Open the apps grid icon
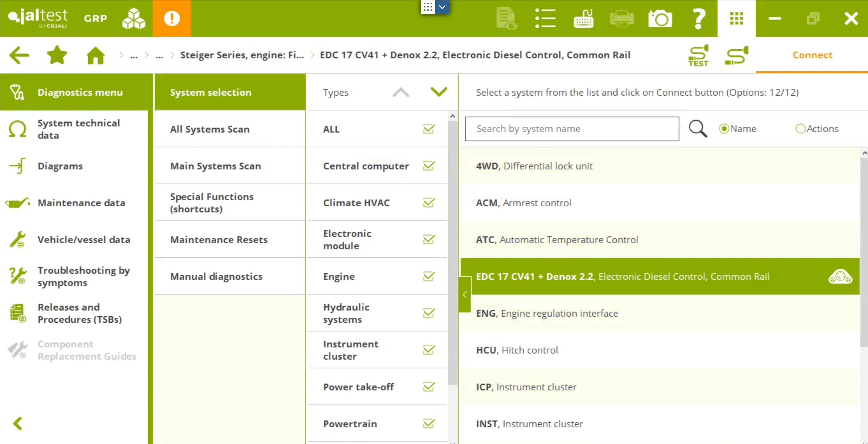This screenshot has width=868, height=444. point(736,18)
